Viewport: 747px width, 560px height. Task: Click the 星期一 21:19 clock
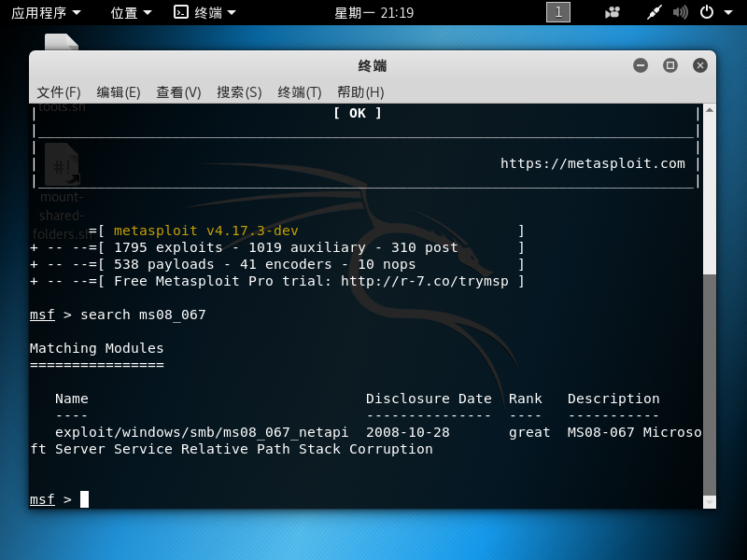click(374, 13)
